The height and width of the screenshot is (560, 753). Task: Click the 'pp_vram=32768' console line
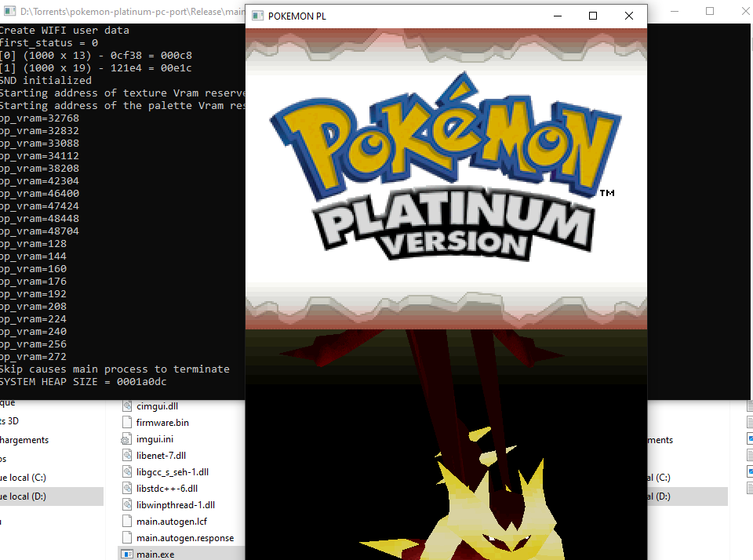point(39,118)
